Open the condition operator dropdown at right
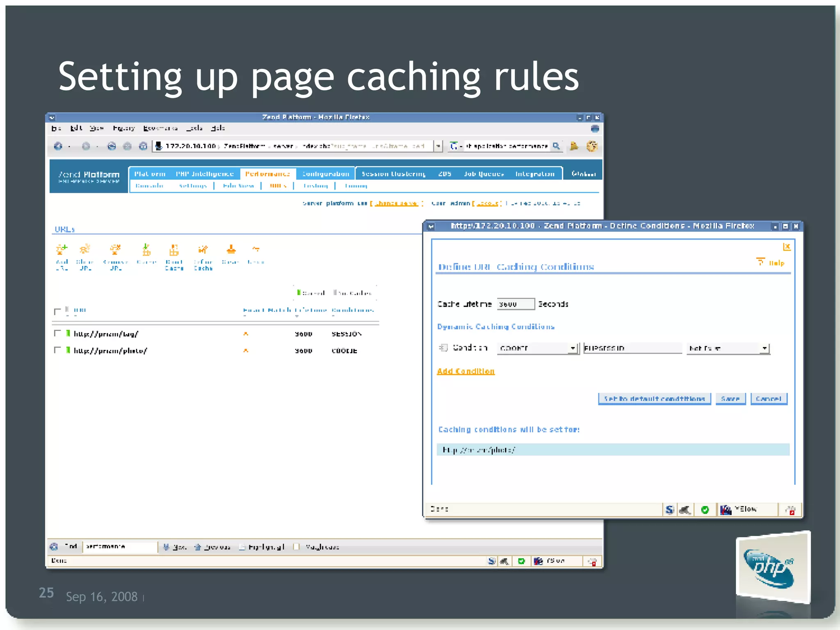840x630 pixels. pyautogui.click(x=728, y=348)
